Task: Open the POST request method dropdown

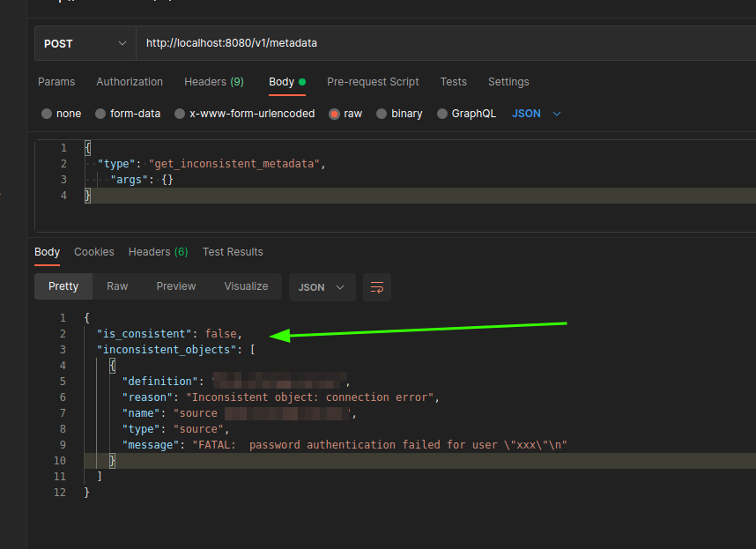Action: pos(84,42)
